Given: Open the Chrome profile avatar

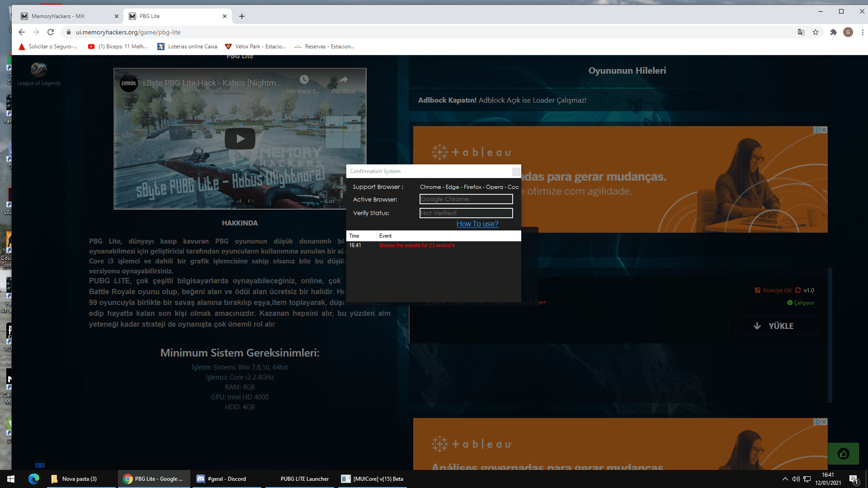Looking at the screenshot, I should (848, 32).
